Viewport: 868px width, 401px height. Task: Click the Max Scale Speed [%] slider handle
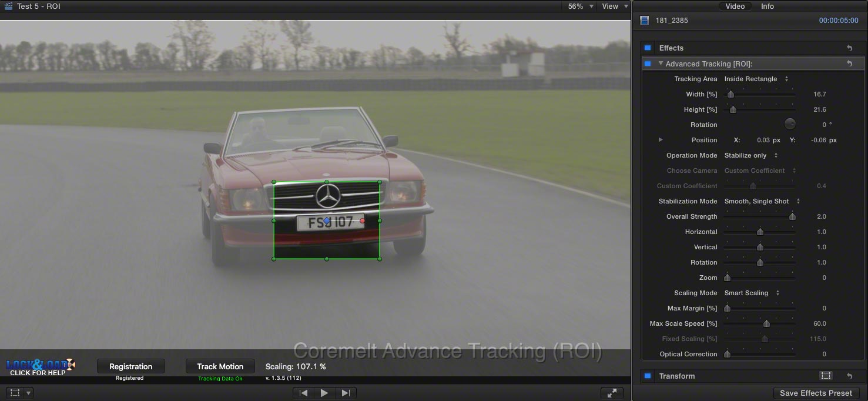[x=766, y=323]
